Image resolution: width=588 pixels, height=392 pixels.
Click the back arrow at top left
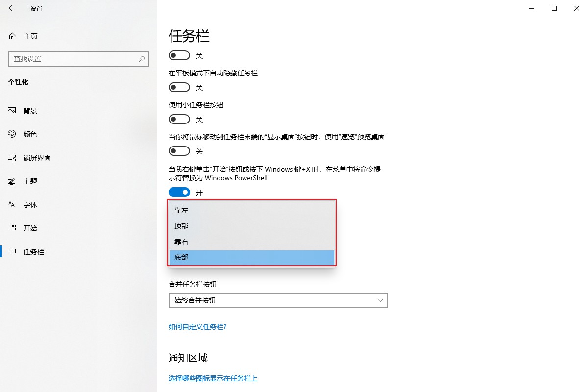[11, 8]
